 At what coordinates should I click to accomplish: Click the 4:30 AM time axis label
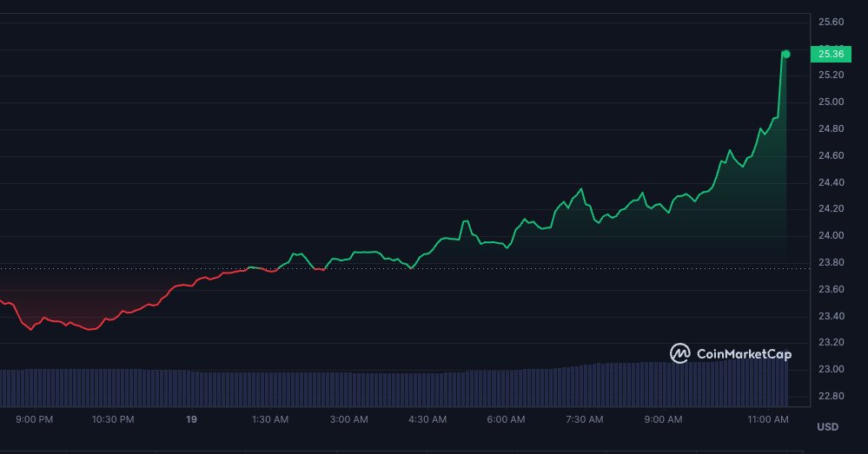click(427, 420)
